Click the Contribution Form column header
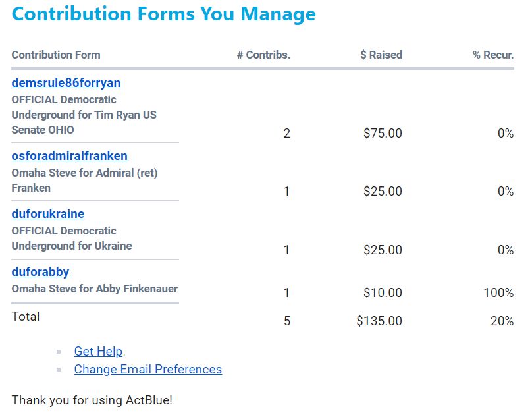 [56, 55]
